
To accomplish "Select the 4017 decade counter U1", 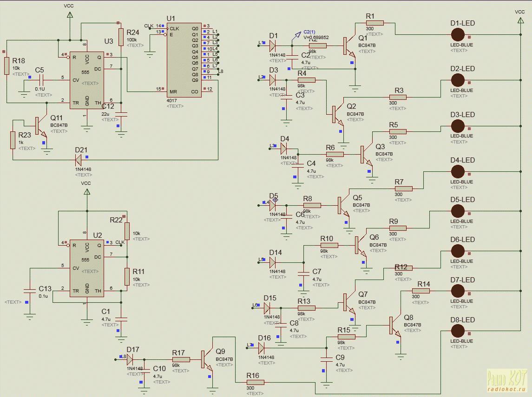I will [184, 59].
